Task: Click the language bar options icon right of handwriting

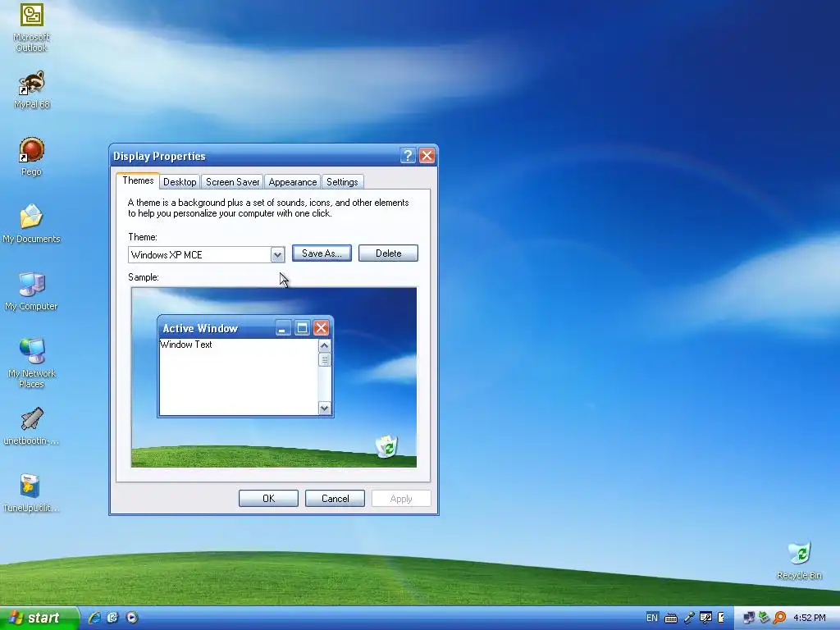Action: click(721, 618)
